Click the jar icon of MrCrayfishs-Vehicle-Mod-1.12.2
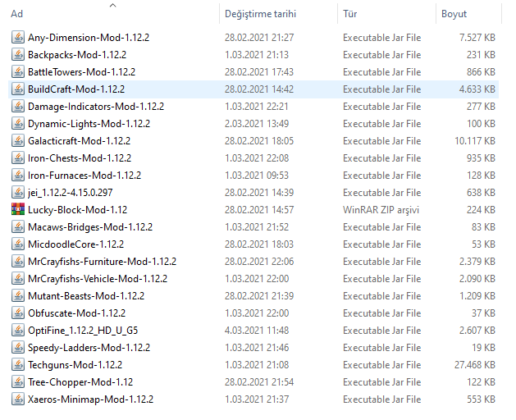 tap(18, 278)
